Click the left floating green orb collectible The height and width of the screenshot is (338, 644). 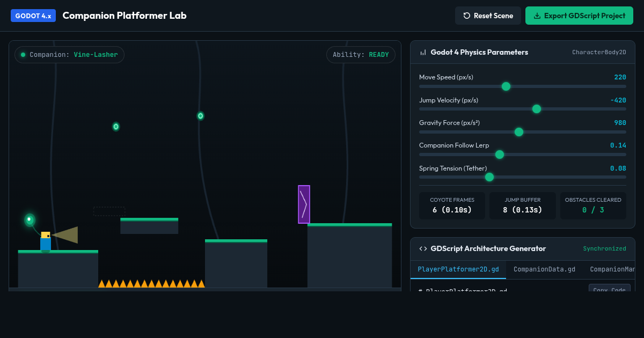(x=116, y=127)
